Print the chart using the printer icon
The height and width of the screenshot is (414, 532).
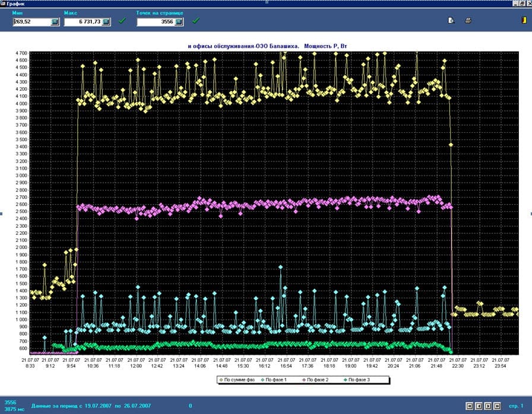(468, 21)
